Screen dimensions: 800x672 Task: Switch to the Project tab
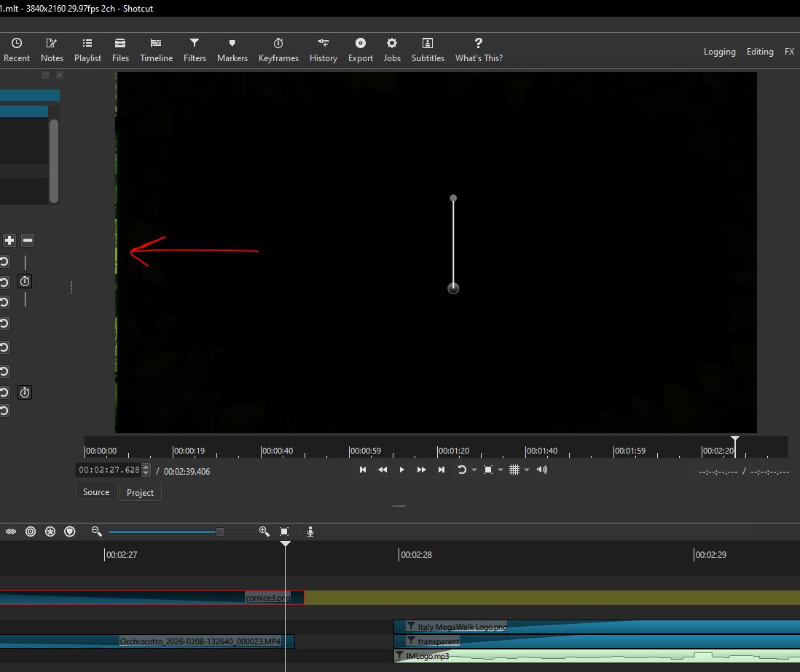tap(140, 493)
